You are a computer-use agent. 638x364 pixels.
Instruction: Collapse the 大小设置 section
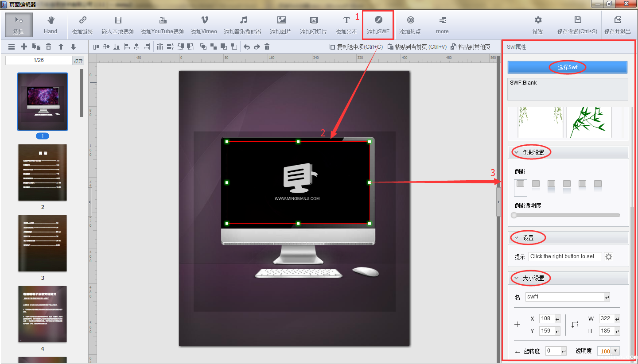[516, 278]
